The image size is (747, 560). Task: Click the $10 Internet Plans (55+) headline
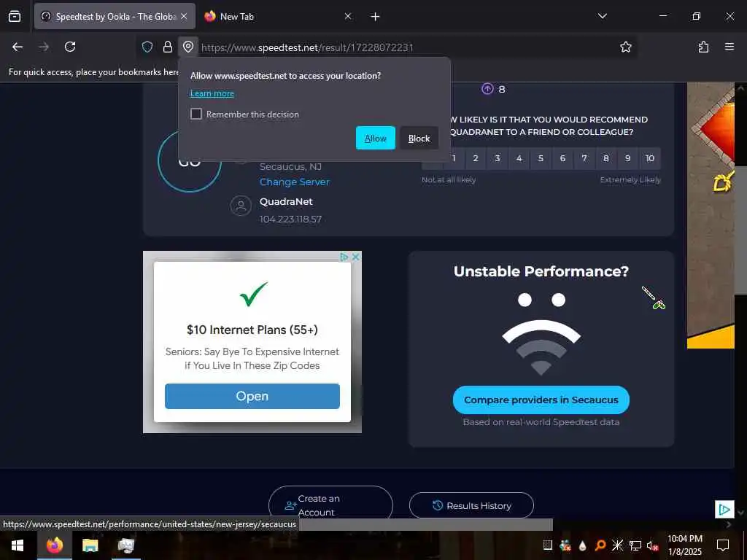pos(252,330)
